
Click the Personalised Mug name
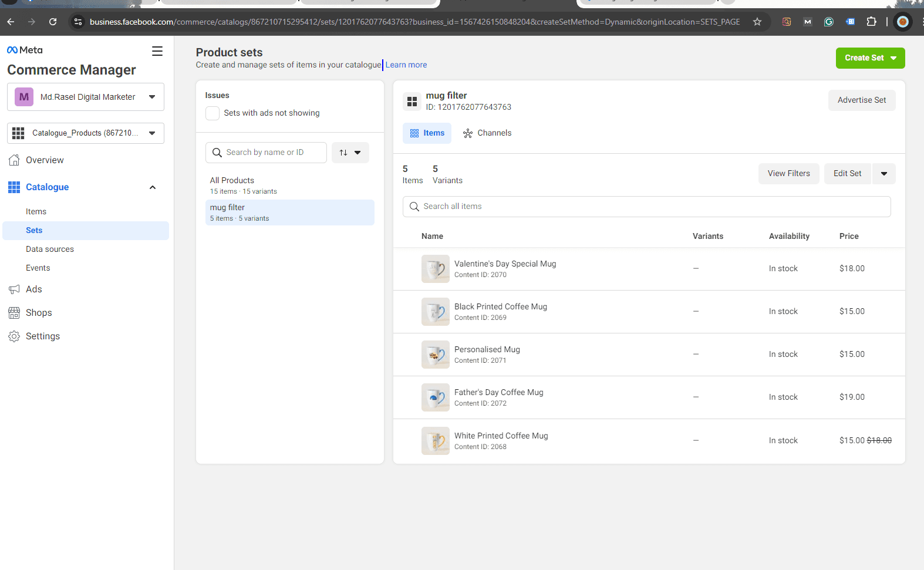[487, 349]
